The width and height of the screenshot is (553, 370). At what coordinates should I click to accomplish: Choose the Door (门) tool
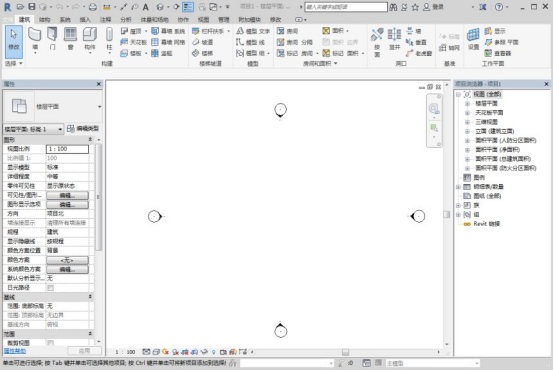52,38
